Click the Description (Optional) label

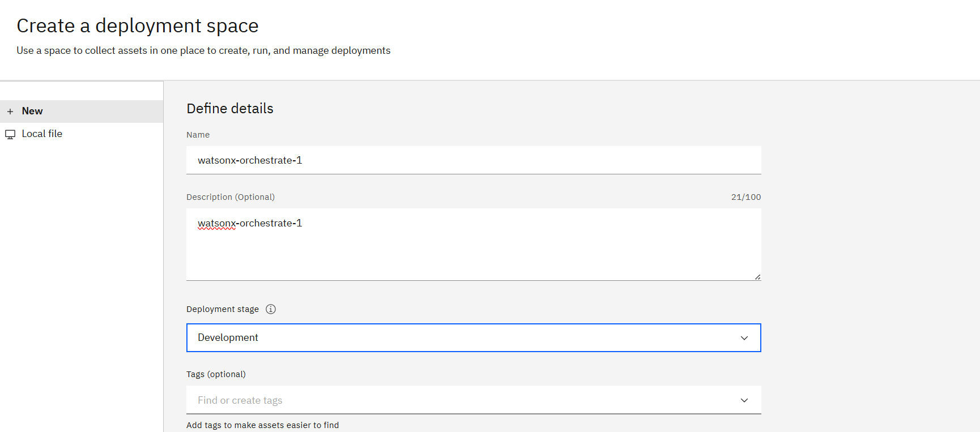point(231,197)
